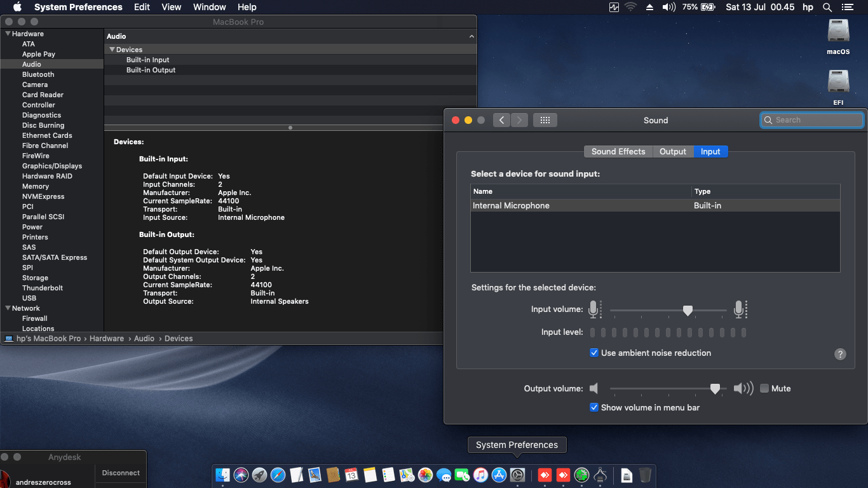This screenshot has width=868, height=488.
Task: Open the EFI drive on desktop
Action: click(x=838, y=88)
